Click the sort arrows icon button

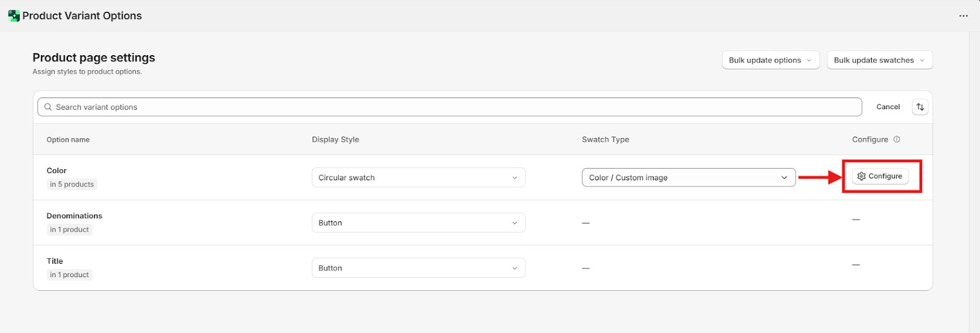coord(920,107)
